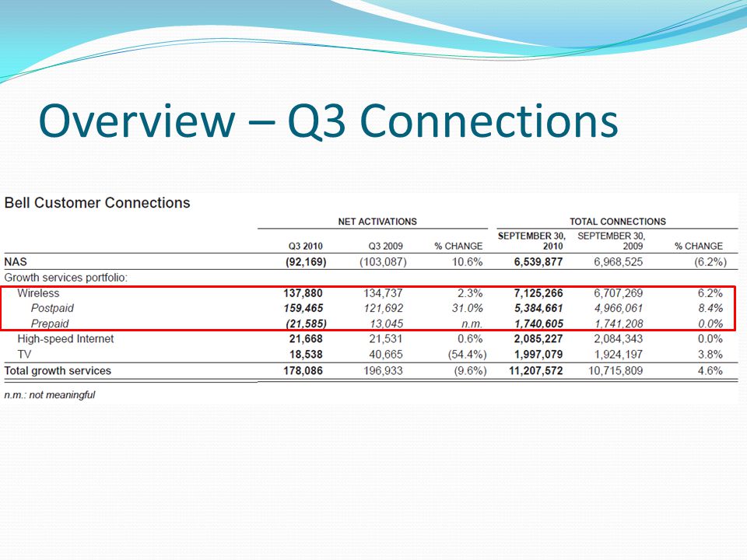Screen dimensions: 747x560
Task: Select the 'Postpaid' row label
Action: click(52, 309)
